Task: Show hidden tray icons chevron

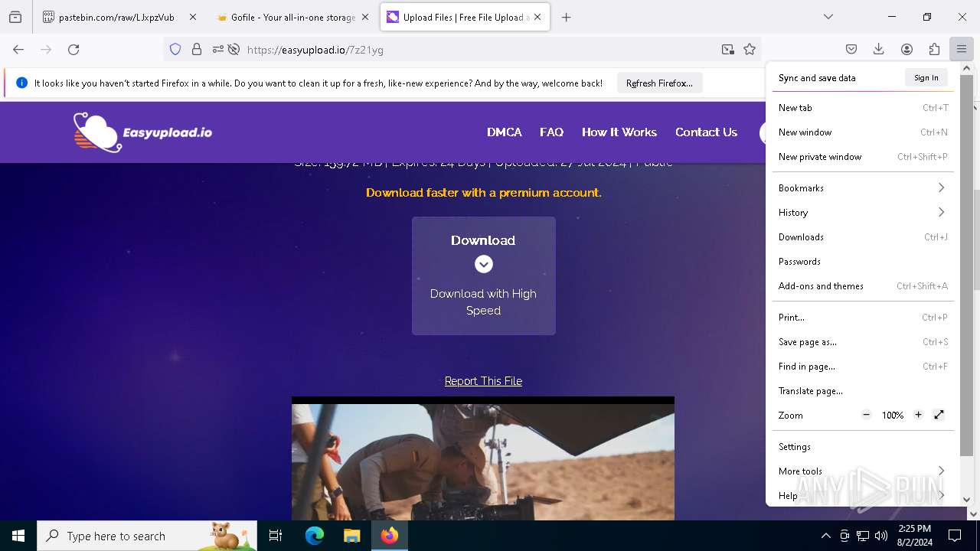Action: pyautogui.click(x=825, y=536)
